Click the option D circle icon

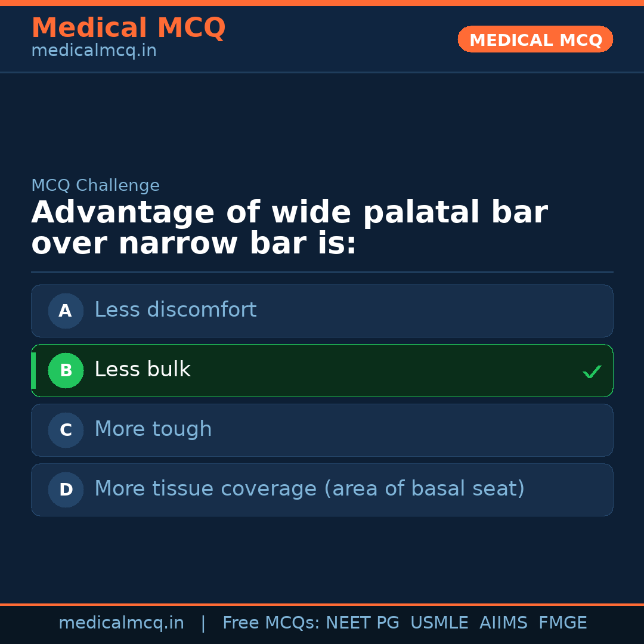pyautogui.click(x=66, y=490)
